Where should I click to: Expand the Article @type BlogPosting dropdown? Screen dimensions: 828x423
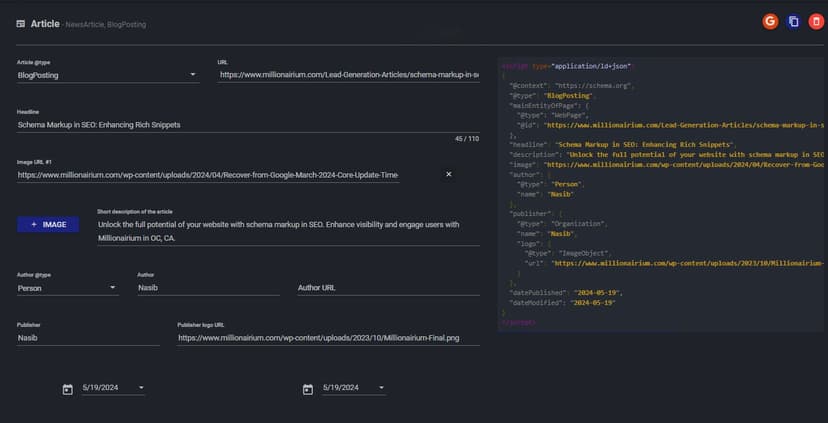point(193,74)
